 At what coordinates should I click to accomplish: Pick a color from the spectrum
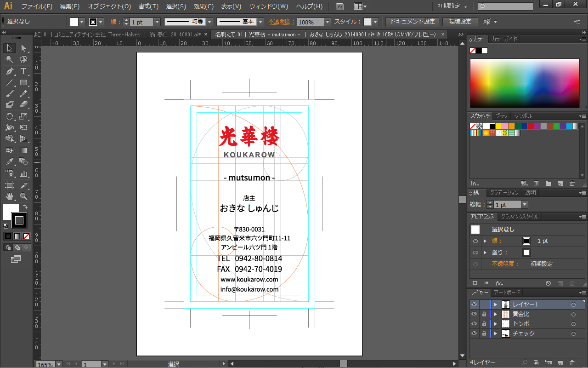[525, 83]
